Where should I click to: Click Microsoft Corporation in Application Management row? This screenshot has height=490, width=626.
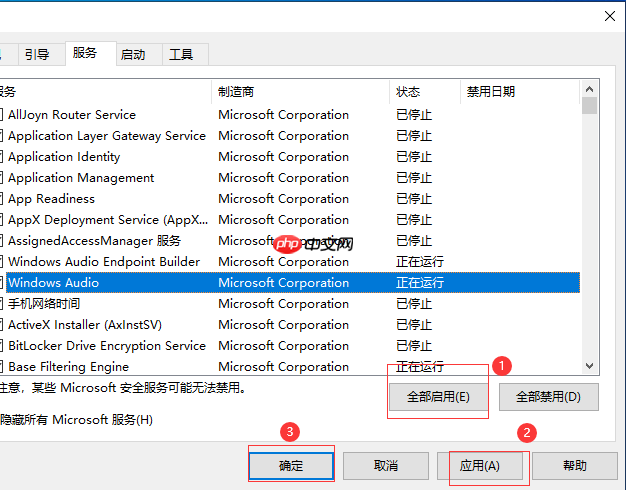pyautogui.click(x=283, y=178)
